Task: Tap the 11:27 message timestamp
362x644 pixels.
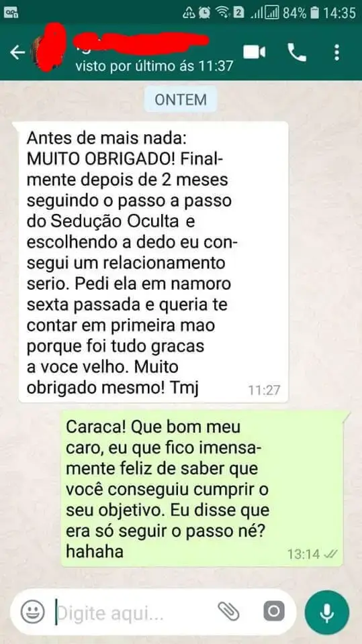Action: [x=264, y=390]
